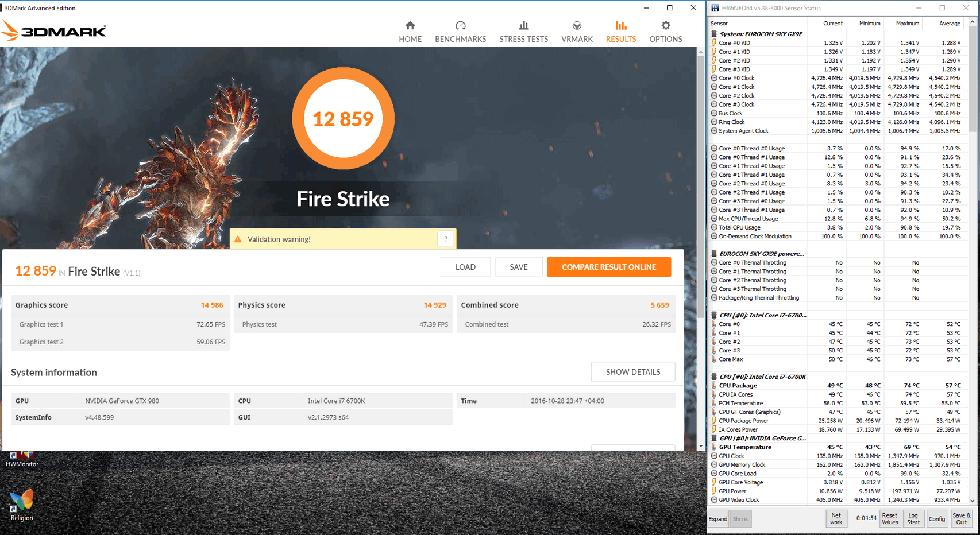Image resolution: width=980 pixels, height=535 pixels.
Task: Click the GPU Temperature thermometer icon
Action: [x=714, y=447]
